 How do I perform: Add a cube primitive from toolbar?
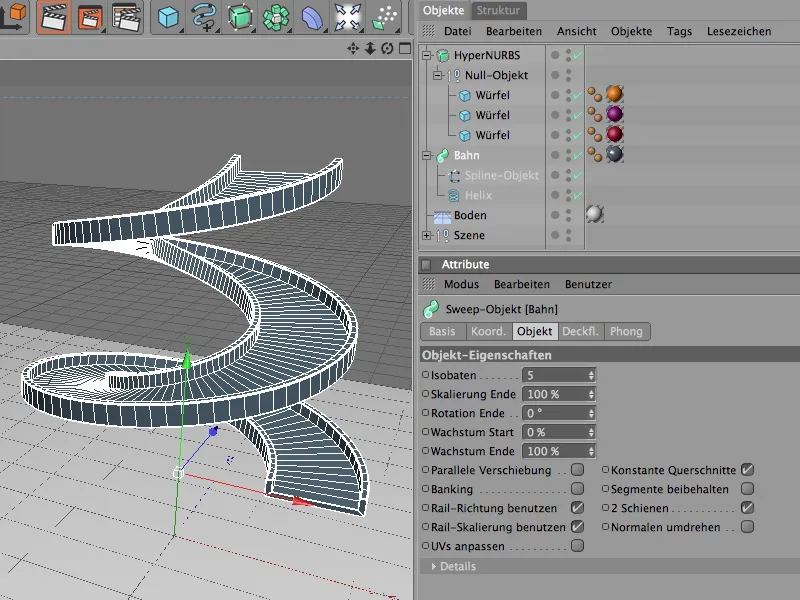coord(168,17)
